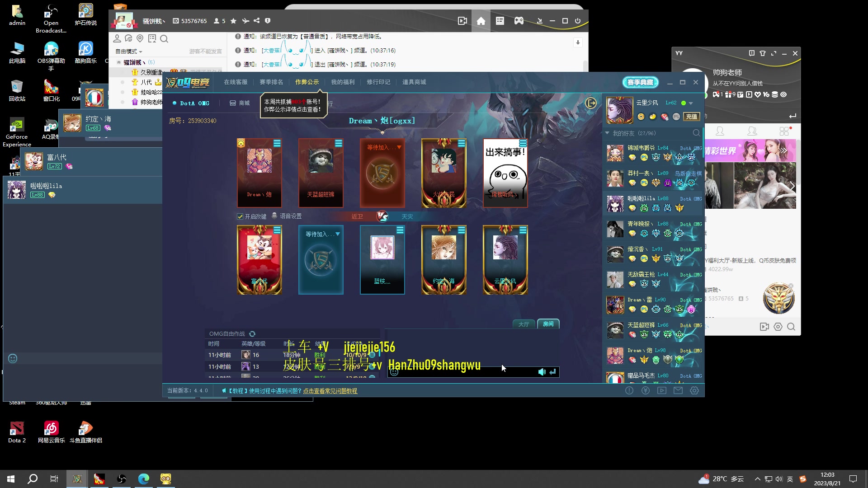The image size is (868, 488).
Task: Open the mail envelope icon
Action: click(x=678, y=390)
